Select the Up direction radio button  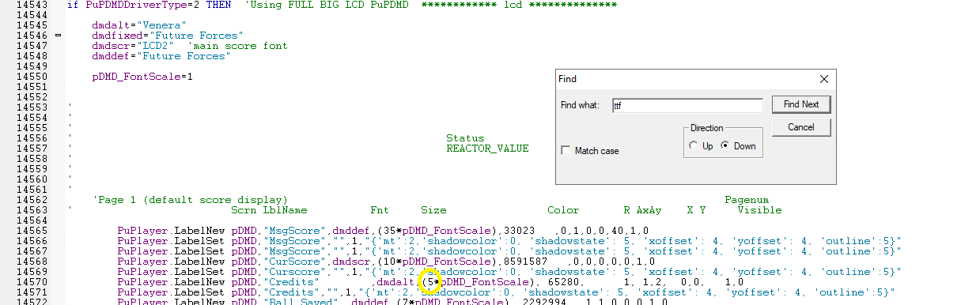pos(694,146)
